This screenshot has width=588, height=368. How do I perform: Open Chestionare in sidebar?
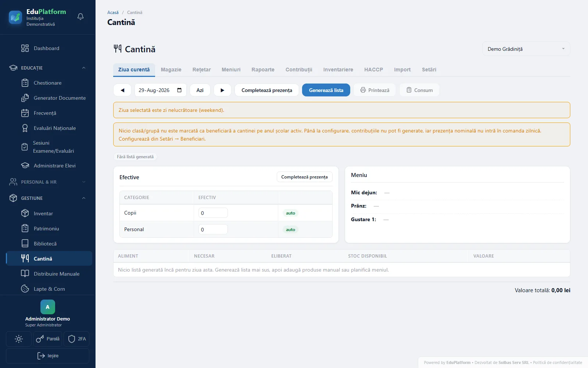tap(48, 83)
